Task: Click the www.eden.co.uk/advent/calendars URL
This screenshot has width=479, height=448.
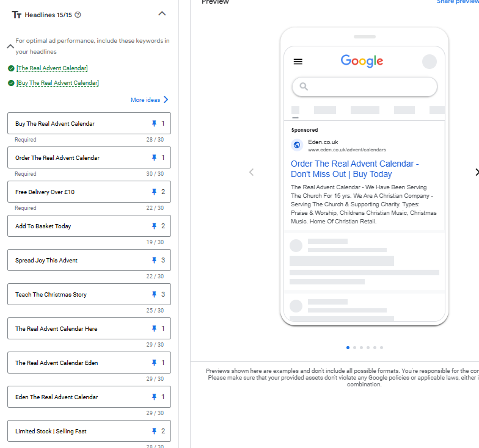Action: coord(347,150)
